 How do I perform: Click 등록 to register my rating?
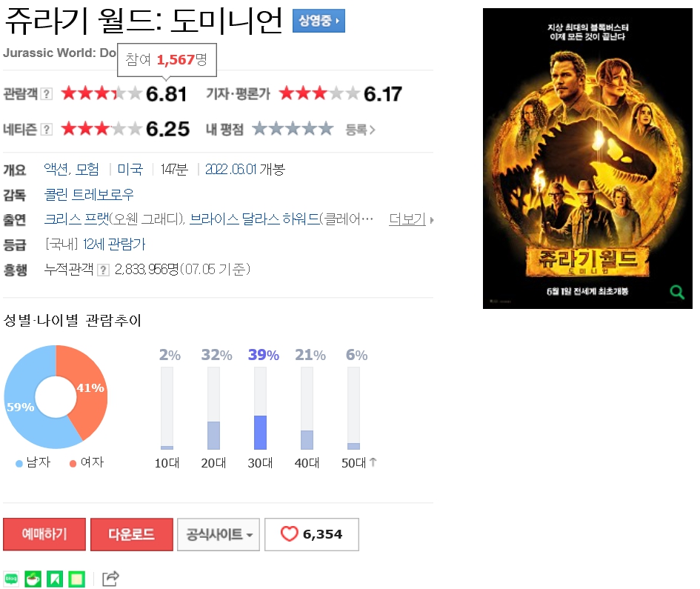(360, 130)
